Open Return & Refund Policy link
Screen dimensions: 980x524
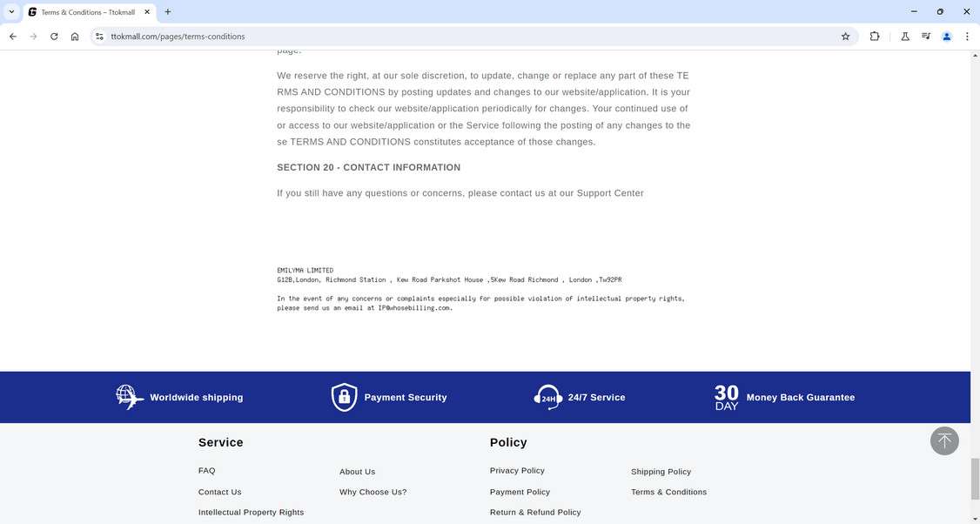click(535, 512)
